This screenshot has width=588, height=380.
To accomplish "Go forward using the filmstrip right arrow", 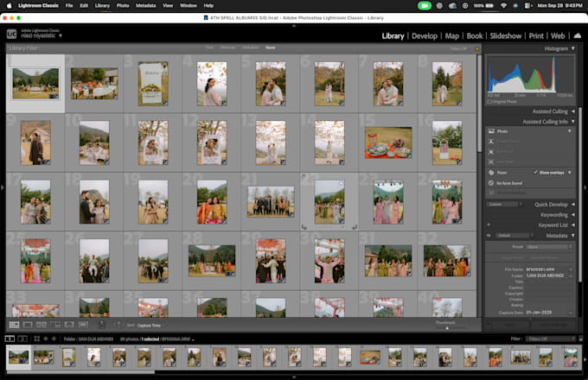I will click(54, 339).
